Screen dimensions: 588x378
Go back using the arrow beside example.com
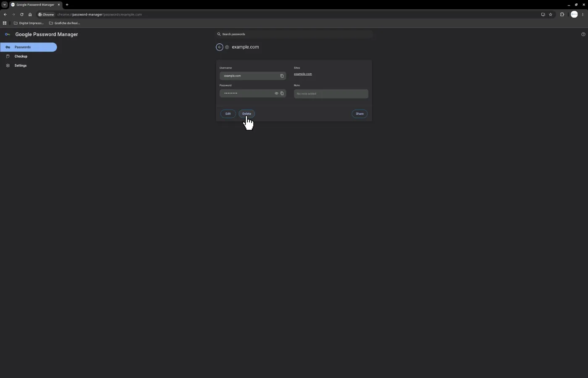pyautogui.click(x=219, y=47)
